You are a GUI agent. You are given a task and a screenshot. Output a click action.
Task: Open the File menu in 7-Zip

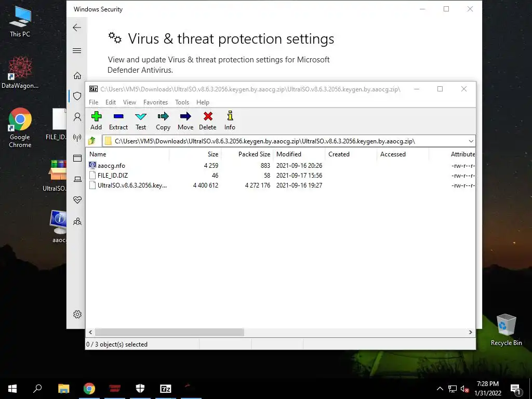tap(94, 102)
